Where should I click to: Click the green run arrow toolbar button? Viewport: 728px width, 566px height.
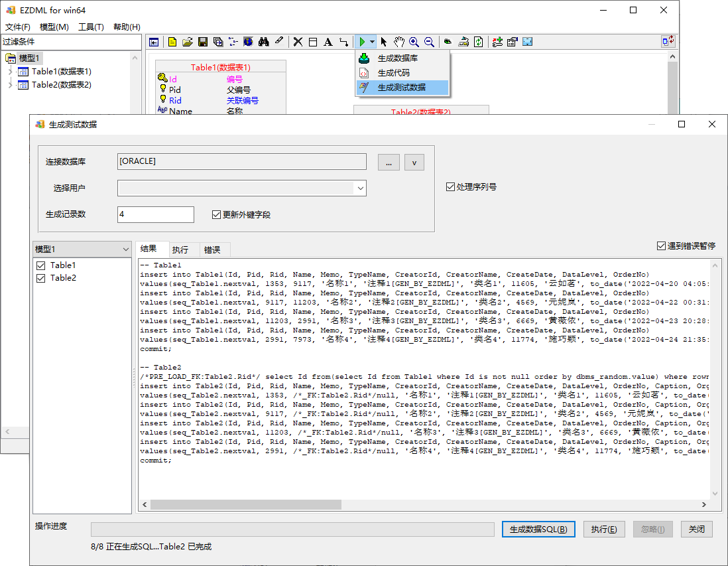362,42
